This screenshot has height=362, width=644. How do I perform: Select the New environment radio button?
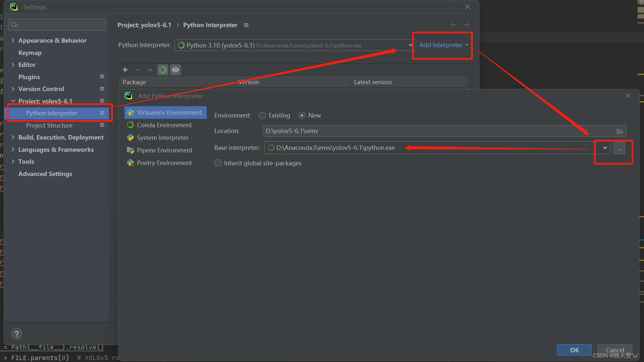pos(302,115)
